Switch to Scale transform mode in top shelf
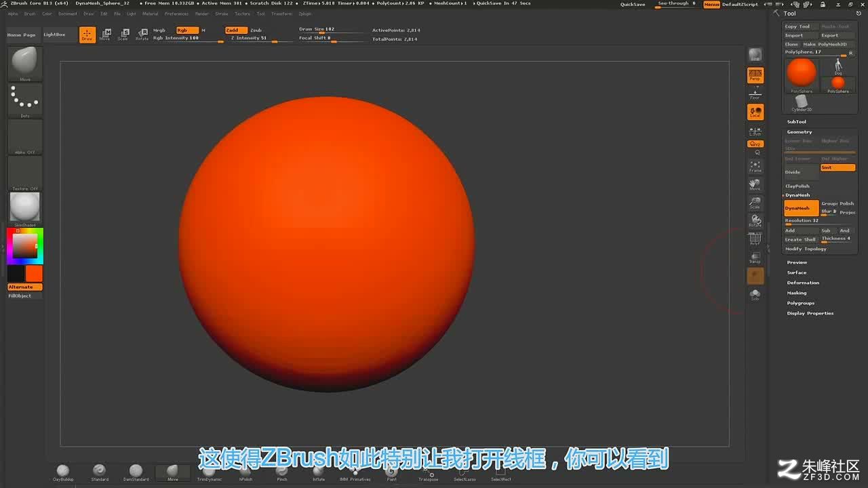 point(123,35)
